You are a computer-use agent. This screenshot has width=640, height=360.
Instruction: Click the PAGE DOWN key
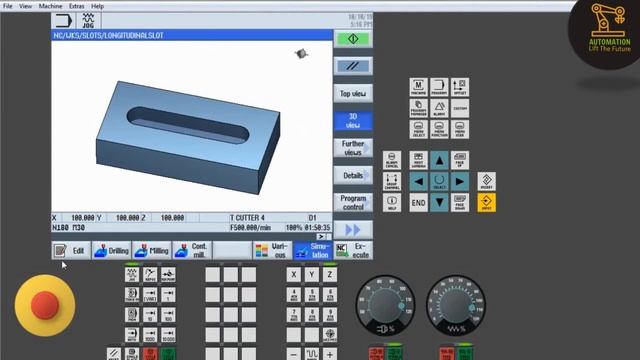tap(460, 202)
